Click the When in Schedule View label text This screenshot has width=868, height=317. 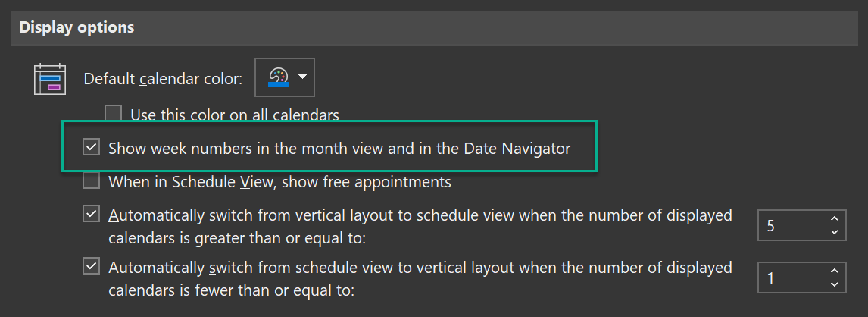pyautogui.click(x=279, y=182)
